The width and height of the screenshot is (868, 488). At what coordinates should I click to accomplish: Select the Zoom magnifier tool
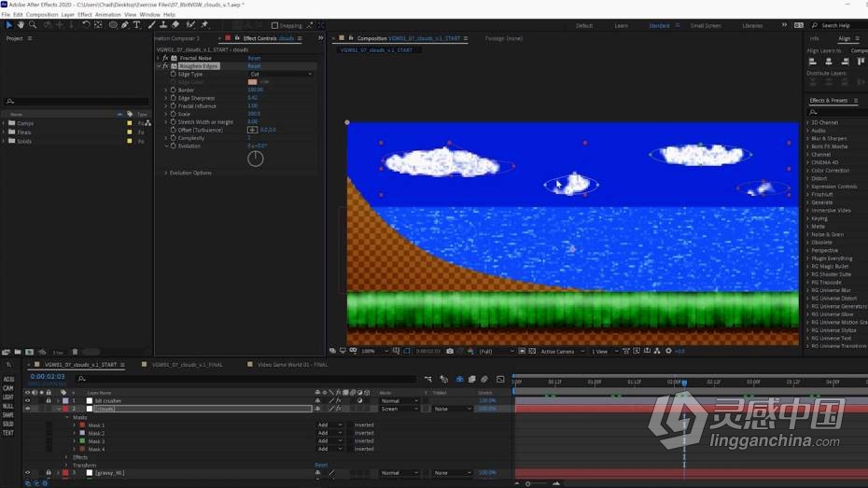point(33,25)
